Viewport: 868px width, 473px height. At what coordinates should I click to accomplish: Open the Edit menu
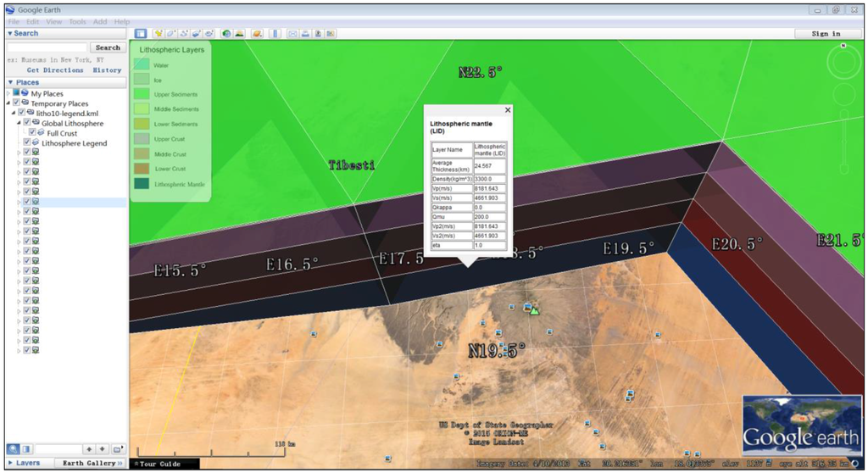33,21
